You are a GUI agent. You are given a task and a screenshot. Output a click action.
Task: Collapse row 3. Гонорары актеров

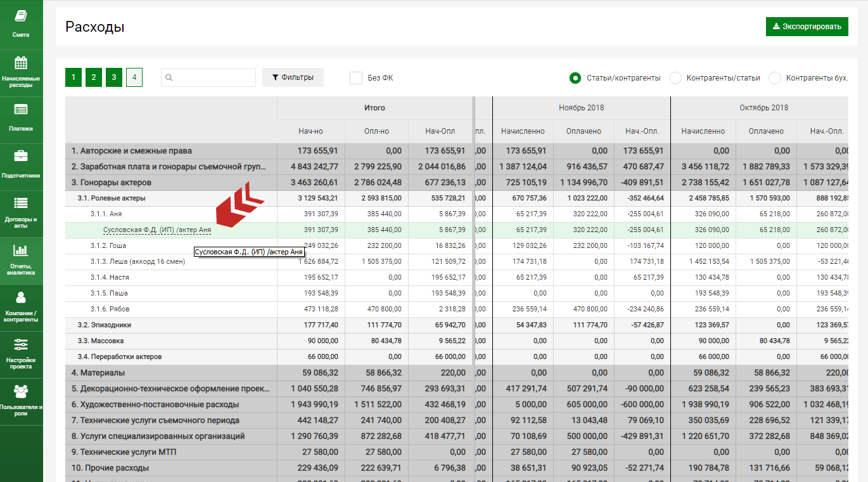tap(171, 183)
